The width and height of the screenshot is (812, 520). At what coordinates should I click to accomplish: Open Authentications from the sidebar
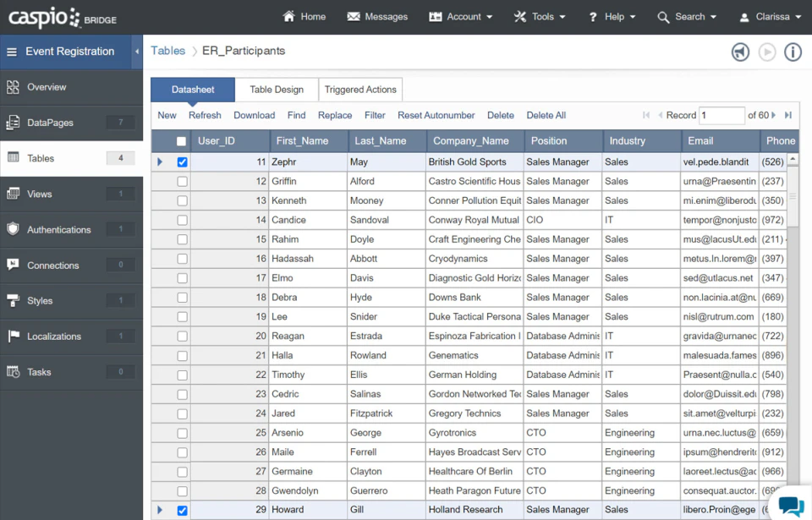point(59,229)
